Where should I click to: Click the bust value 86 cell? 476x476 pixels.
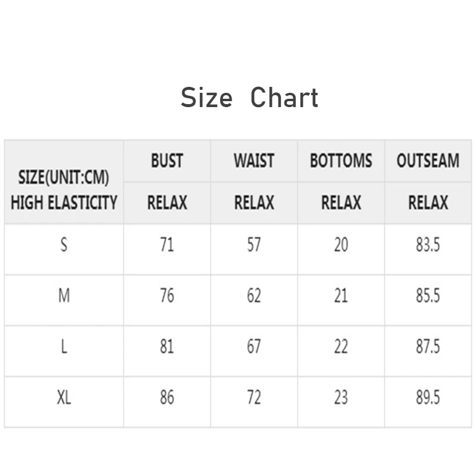pyautogui.click(x=167, y=397)
